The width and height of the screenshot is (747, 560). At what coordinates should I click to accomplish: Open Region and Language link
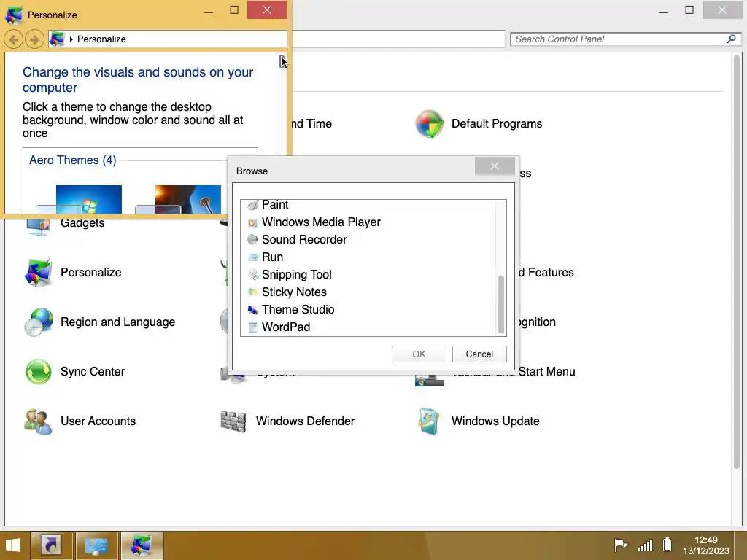[x=117, y=322]
